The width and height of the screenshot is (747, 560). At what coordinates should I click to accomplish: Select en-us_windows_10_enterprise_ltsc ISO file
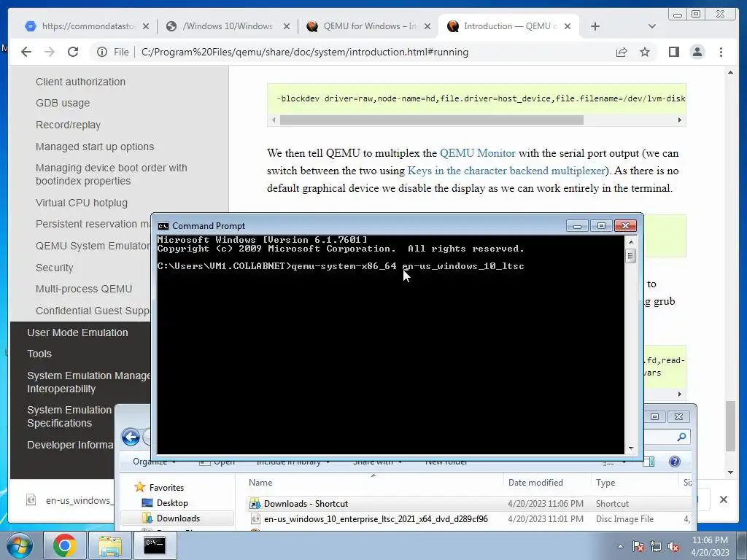click(x=469, y=519)
